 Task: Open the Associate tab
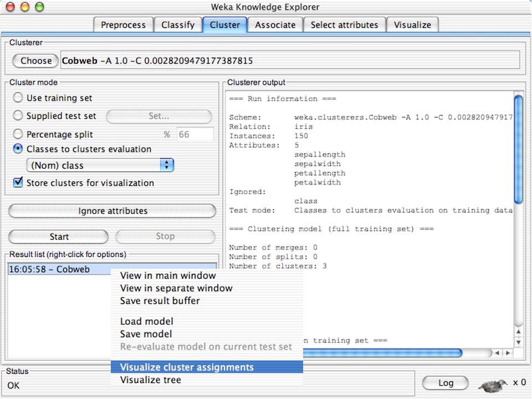[275, 25]
